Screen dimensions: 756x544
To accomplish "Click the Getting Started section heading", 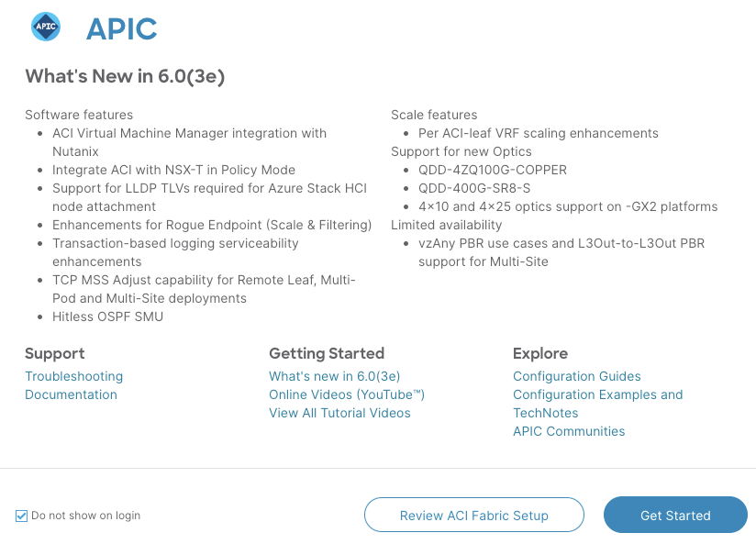I will point(327,353).
